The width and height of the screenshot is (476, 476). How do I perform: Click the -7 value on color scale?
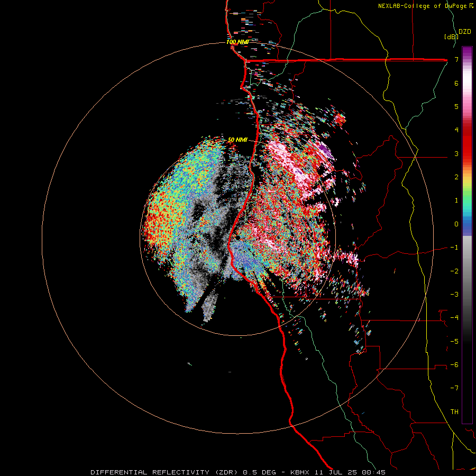[454, 388]
